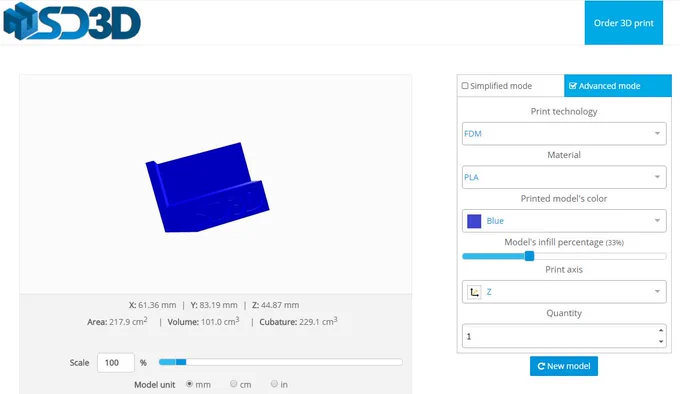Click the Print technology label
The image size is (680, 394).
(564, 111)
